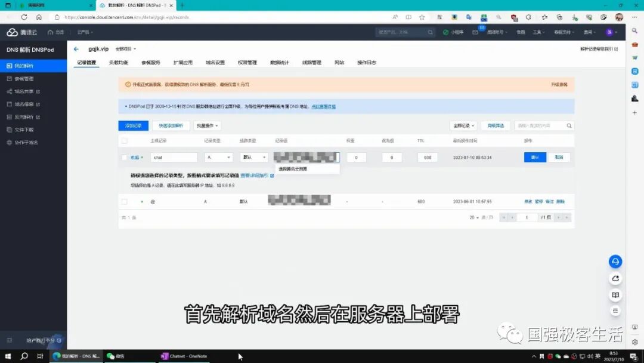644x363 pixels.
Task: Click the page number input showing 1
Action: [x=527, y=217]
